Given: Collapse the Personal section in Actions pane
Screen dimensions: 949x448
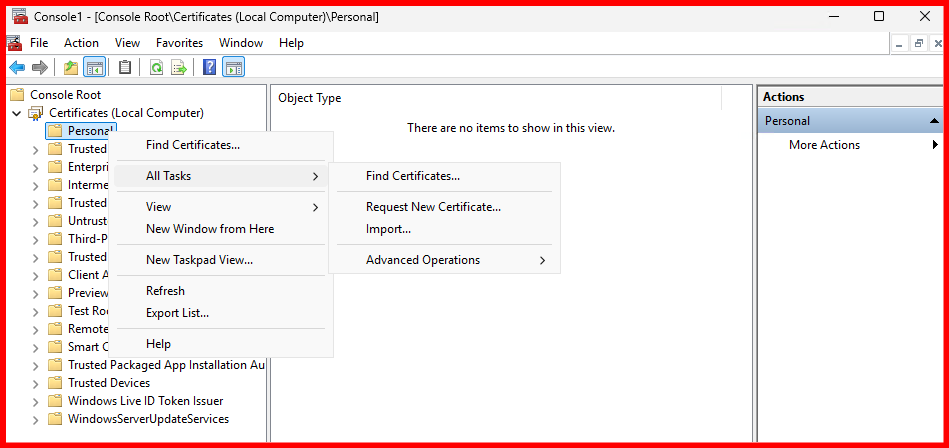Looking at the screenshot, I should 934,121.
